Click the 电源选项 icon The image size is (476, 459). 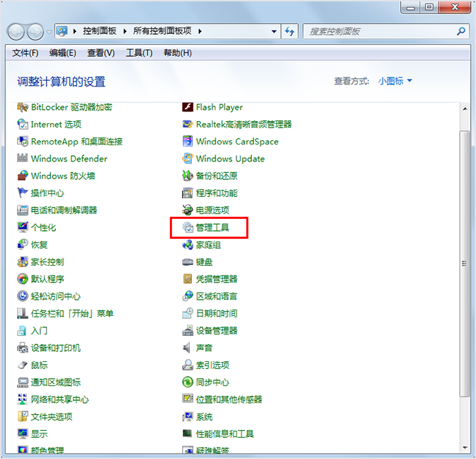point(188,210)
